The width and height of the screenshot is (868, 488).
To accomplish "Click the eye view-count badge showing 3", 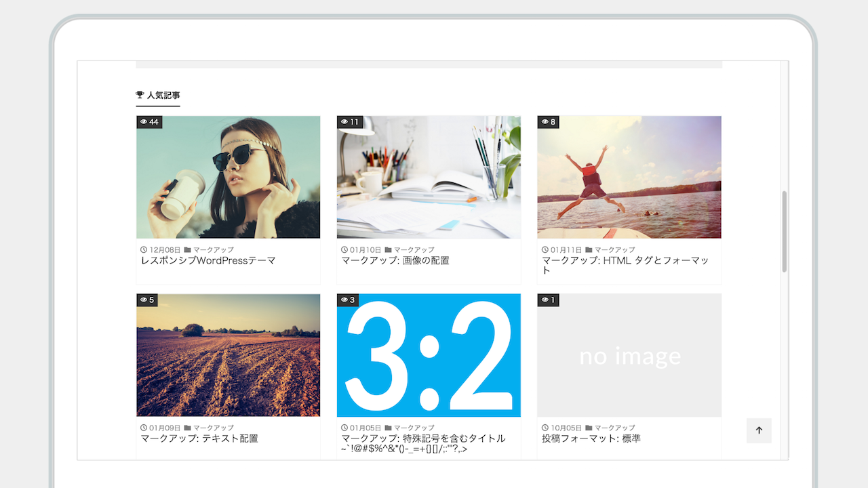I will [348, 300].
